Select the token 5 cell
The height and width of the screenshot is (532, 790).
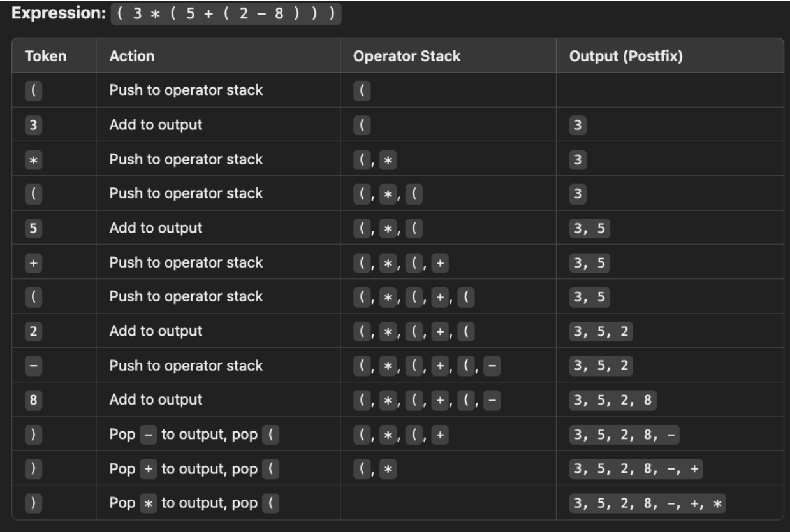coord(33,228)
